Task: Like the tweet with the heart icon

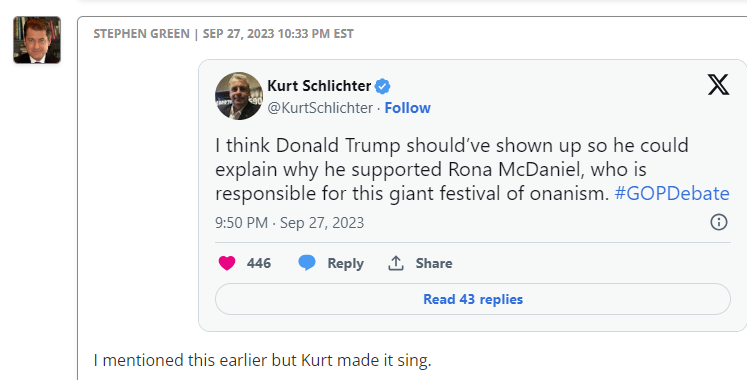Action: (x=227, y=263)
